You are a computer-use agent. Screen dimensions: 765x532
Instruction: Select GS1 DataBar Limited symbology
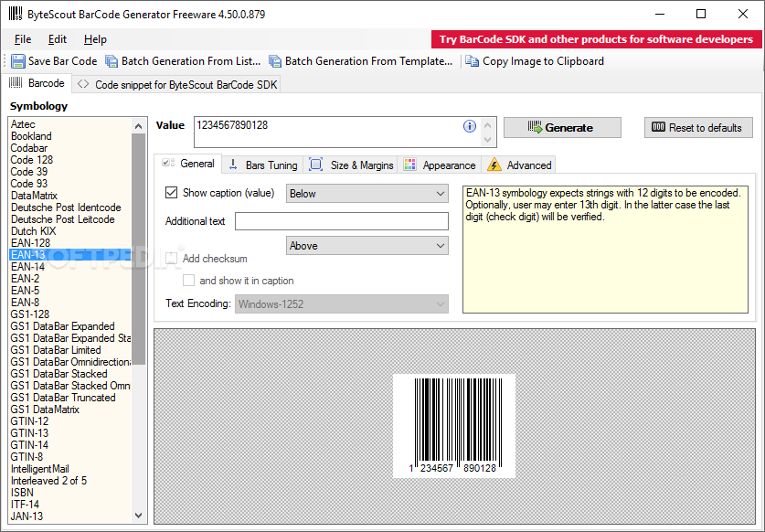pos(56,349)
